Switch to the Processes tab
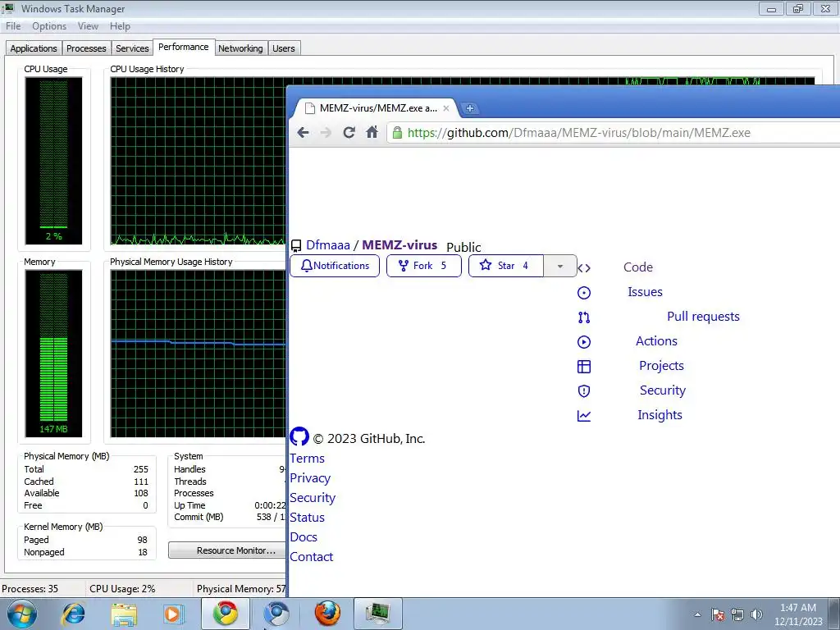 pyautogui.click(x=86, y=48)
